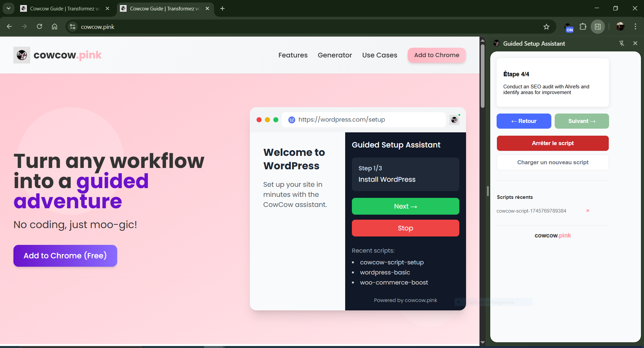Click the side panel resize handle
The height and width of the screenshot is (348, 644).
point(488,191)
